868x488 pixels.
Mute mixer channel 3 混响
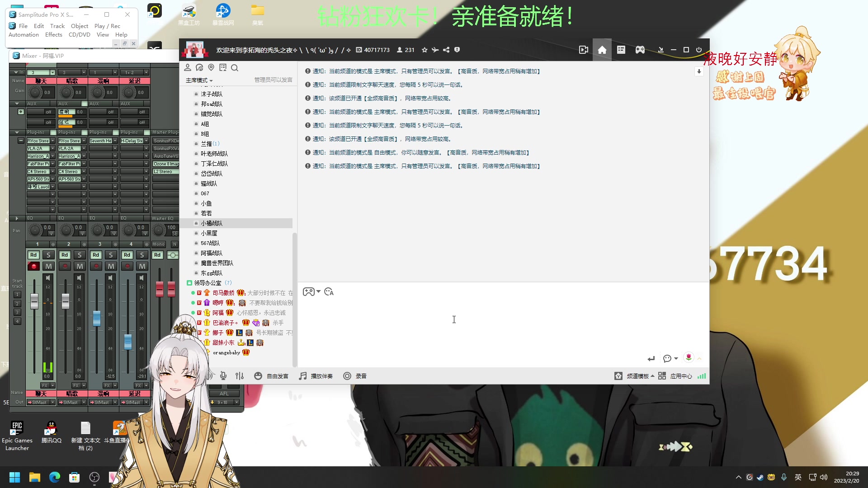click(x=111, y=266)
